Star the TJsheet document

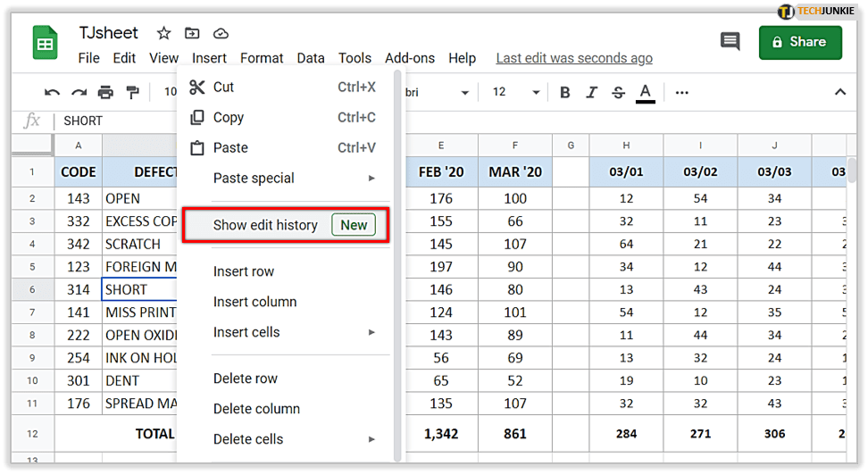pyautogui.click(x=163, y=33)
